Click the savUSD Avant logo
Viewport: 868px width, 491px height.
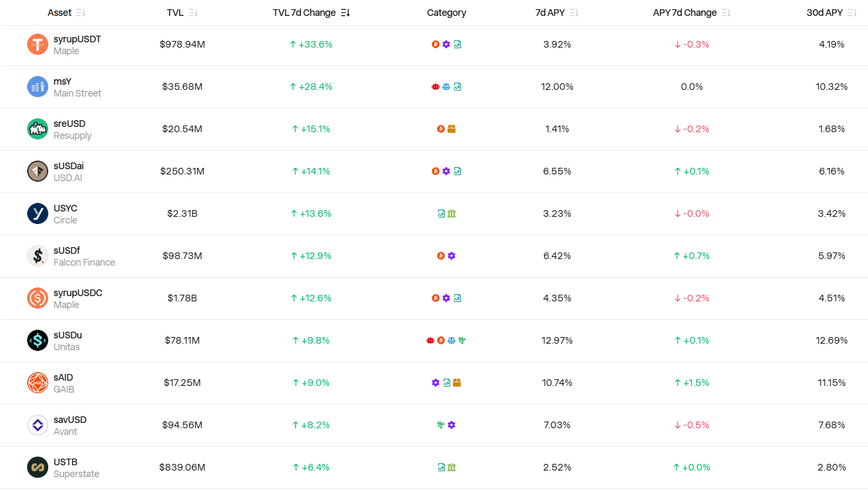38,425
